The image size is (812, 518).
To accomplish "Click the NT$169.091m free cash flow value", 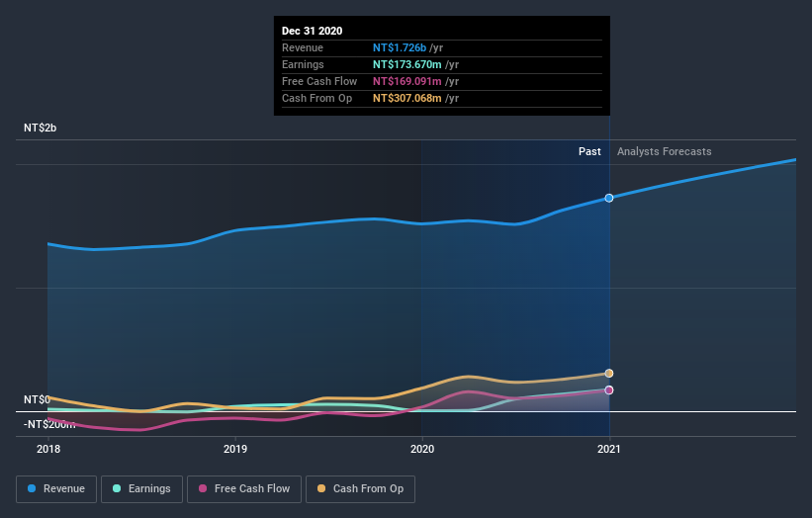I will point(407,81).
